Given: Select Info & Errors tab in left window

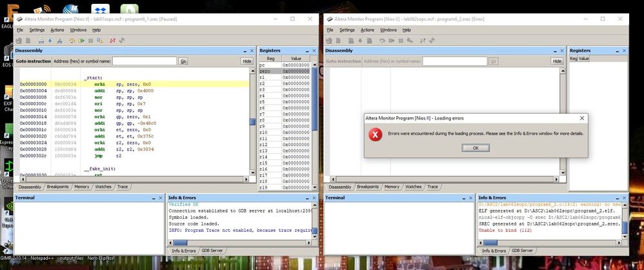Looking at the screenshot, I should click(x=183, y=251).
